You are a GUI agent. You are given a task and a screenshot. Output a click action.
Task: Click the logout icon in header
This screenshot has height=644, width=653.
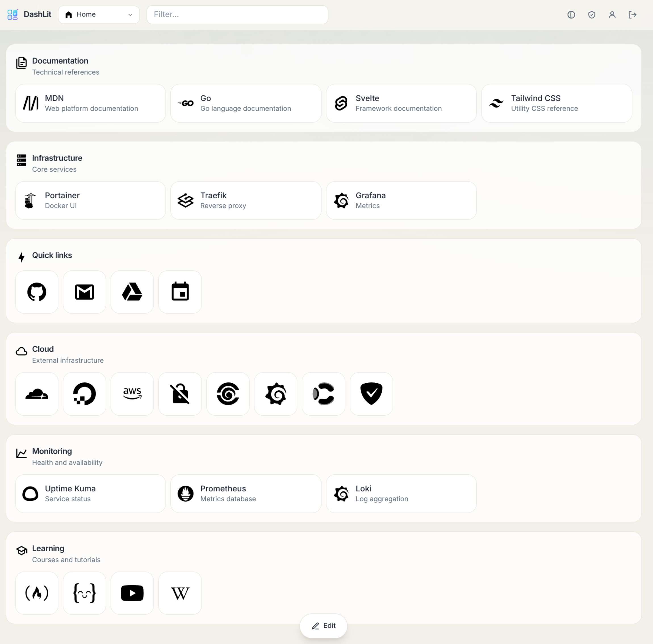coord(632,14)
